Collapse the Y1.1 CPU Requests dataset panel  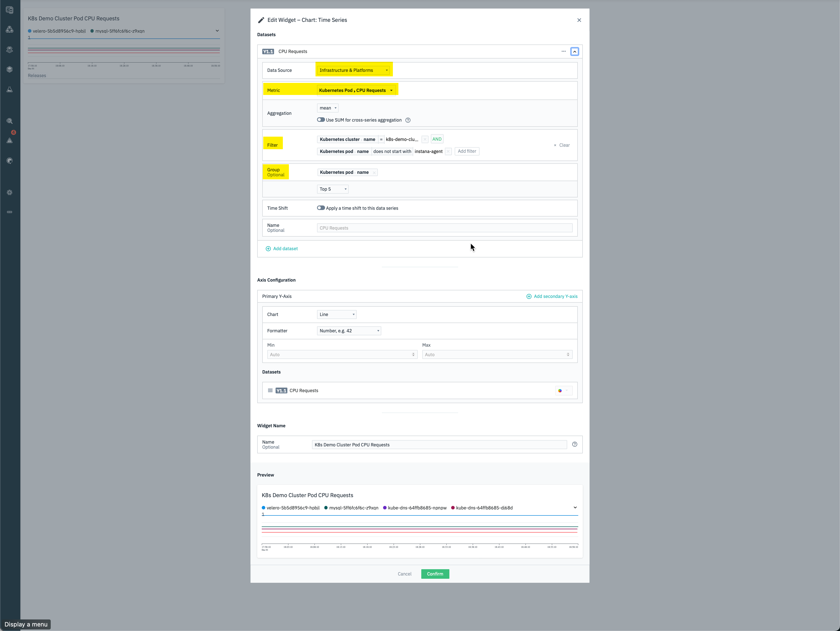(574, 52)
